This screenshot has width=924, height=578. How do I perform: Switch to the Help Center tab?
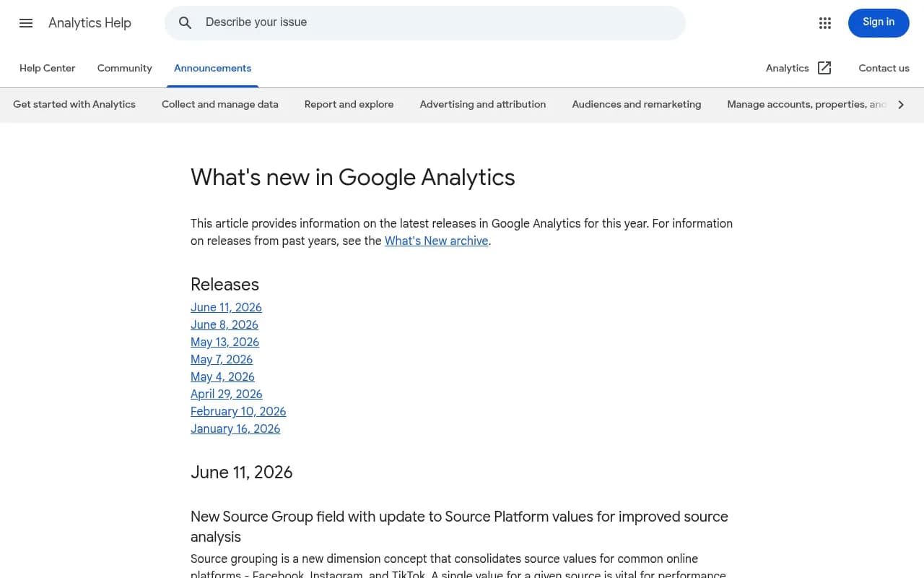(x=47, y=68)
